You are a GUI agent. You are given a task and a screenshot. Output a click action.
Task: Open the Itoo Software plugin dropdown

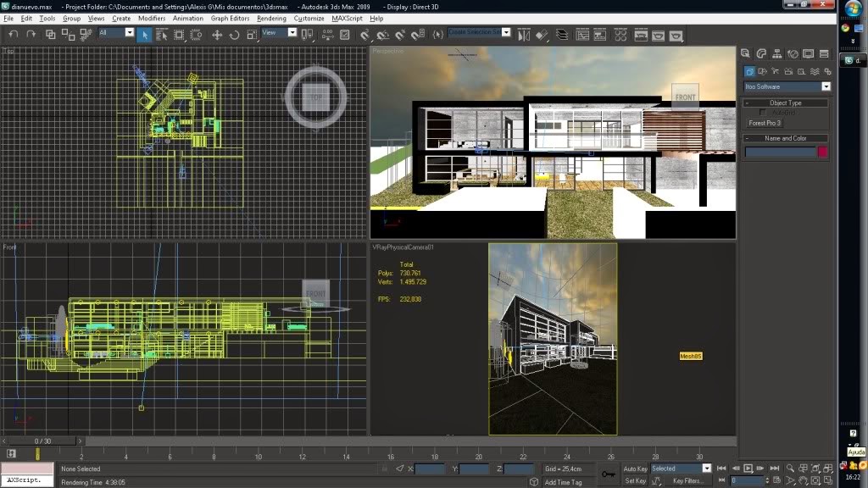[x=826, y=86]
